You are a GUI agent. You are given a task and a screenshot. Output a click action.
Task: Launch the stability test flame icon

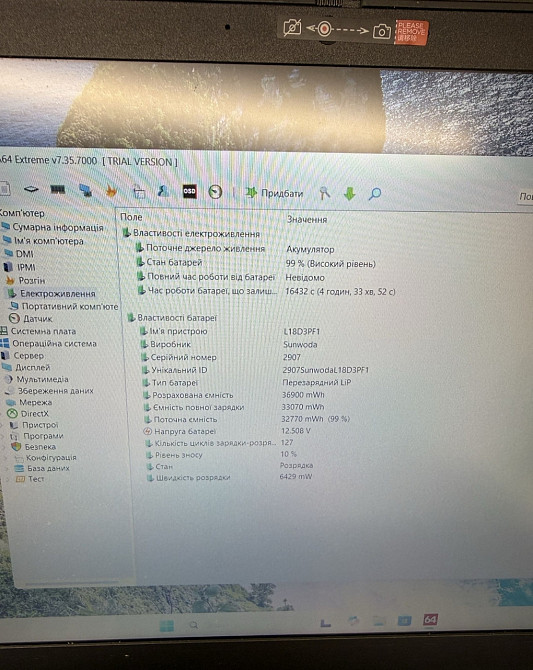pyautogui.click(x=111, y=191)
